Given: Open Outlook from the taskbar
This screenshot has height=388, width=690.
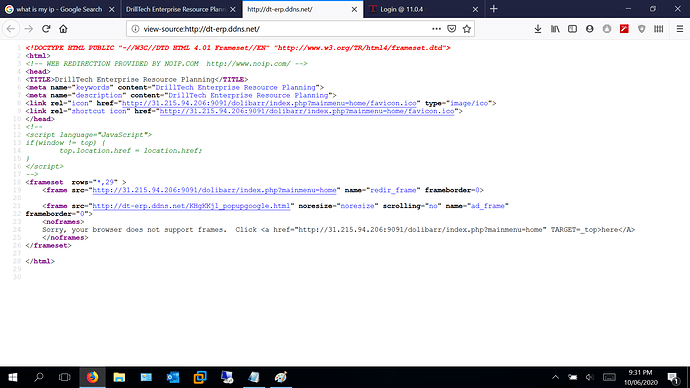Looking at the screenshot, I should pyautogui.click(x=173, y=377).
